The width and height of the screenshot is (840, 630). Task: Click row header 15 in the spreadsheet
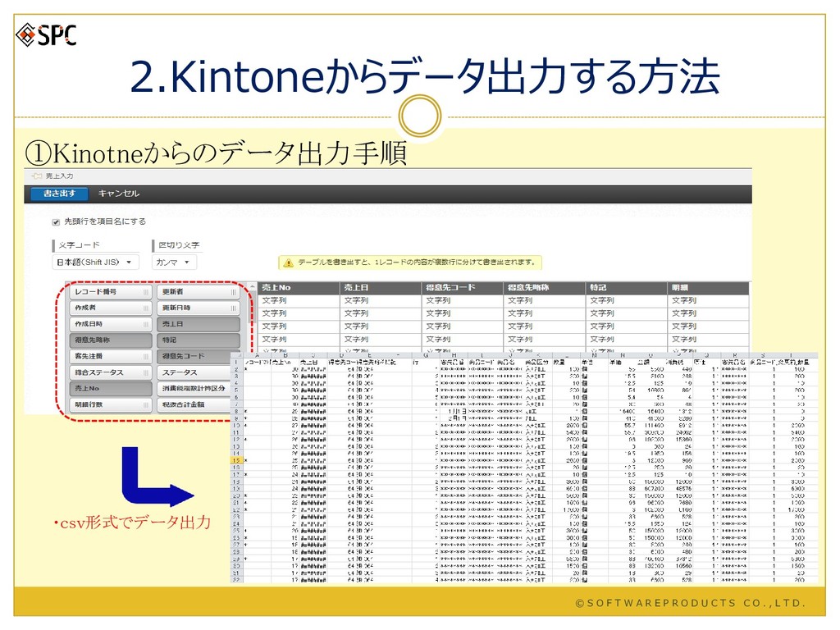(x=235, y=461)
